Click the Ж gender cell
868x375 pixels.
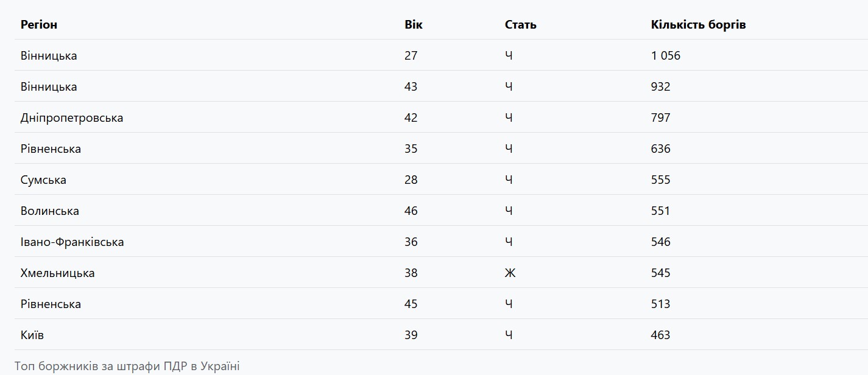[510, 273]
